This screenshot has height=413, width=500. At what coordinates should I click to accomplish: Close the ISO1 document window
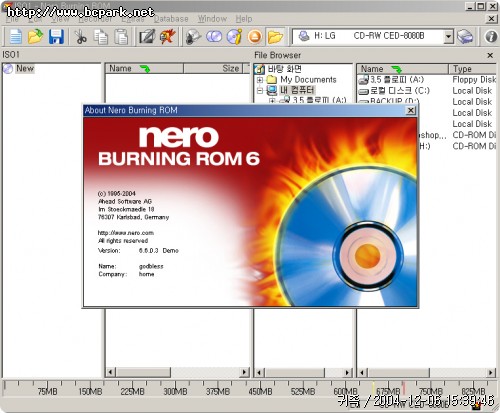click(x=491, y=19)
